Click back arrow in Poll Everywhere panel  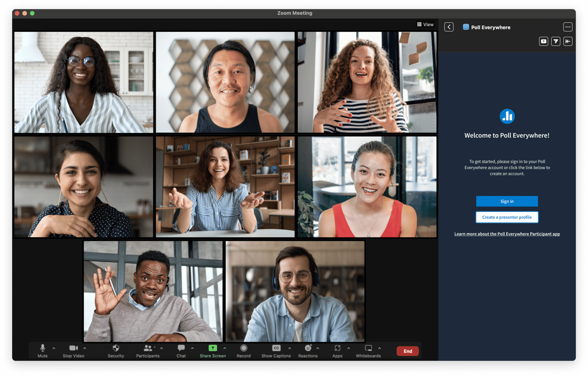[x=449, y=27]
